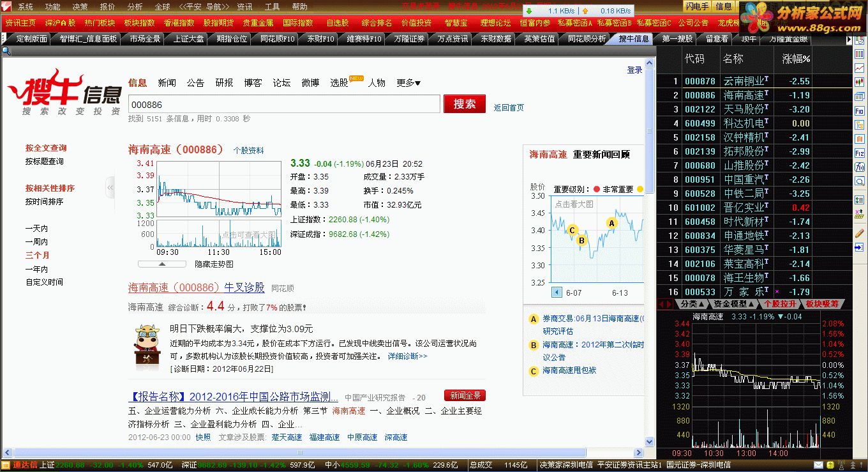Open the 详细诊断>> link
This screenshot has height=472, width=868.
click(407, 356)
